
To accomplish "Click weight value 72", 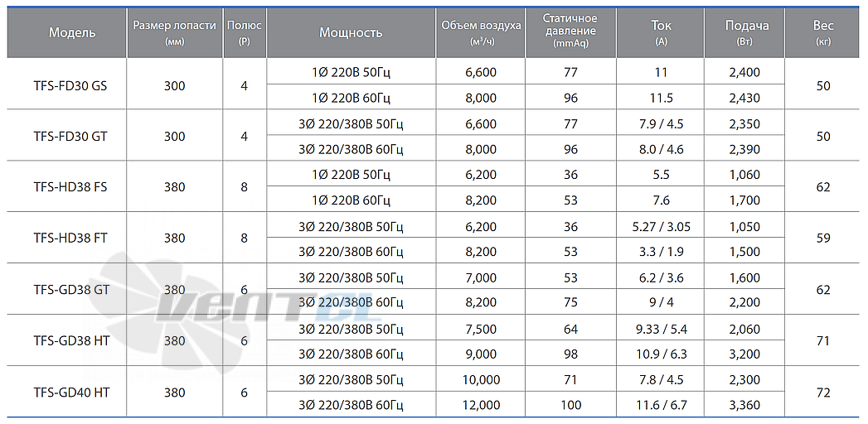I will pos(824,393).
